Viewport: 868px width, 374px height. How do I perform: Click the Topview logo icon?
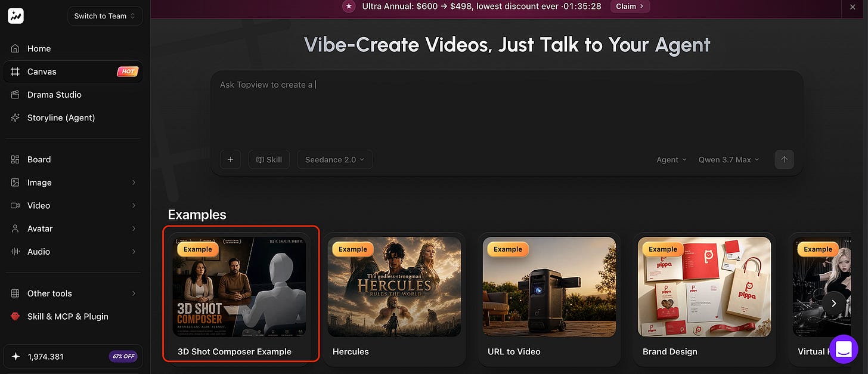15,16
